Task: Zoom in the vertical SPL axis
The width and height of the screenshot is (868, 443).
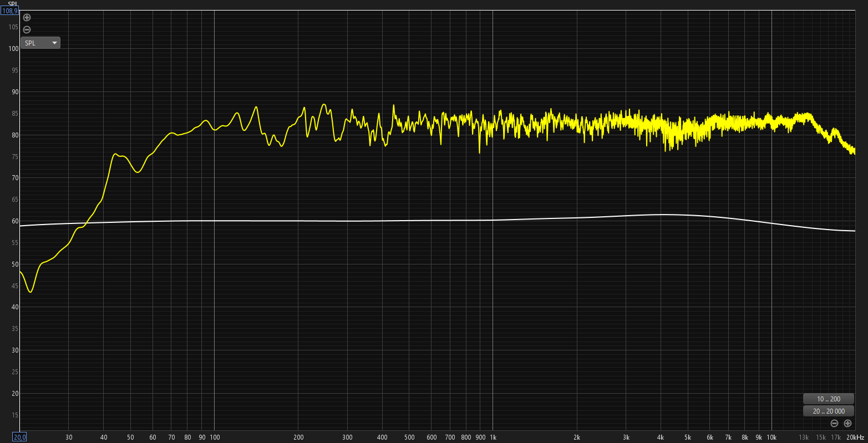Action: coord(27,18)
